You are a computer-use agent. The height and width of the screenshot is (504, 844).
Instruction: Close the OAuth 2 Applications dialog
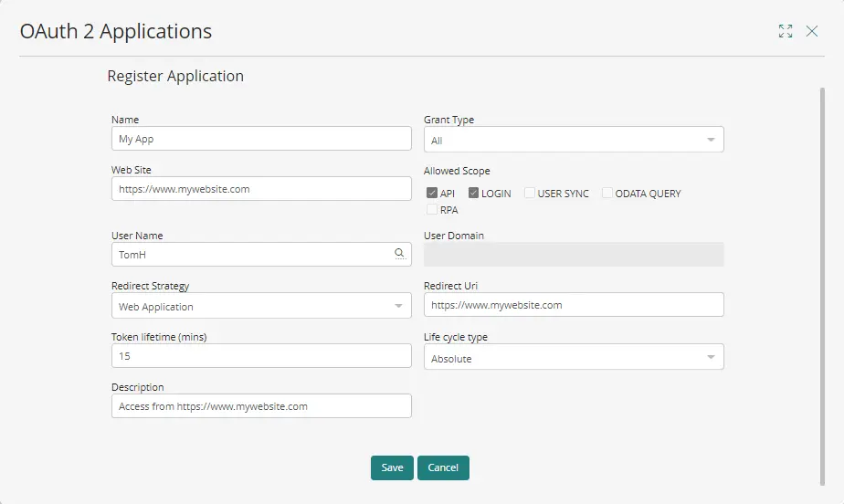click(812, 31)
